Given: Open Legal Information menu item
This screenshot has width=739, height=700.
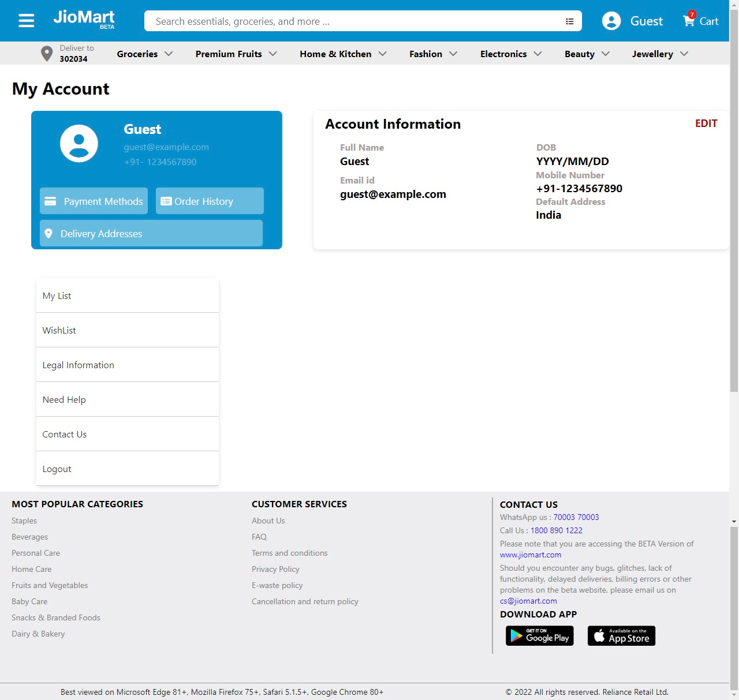Looking at the screenshot, I should coord(128,365).
